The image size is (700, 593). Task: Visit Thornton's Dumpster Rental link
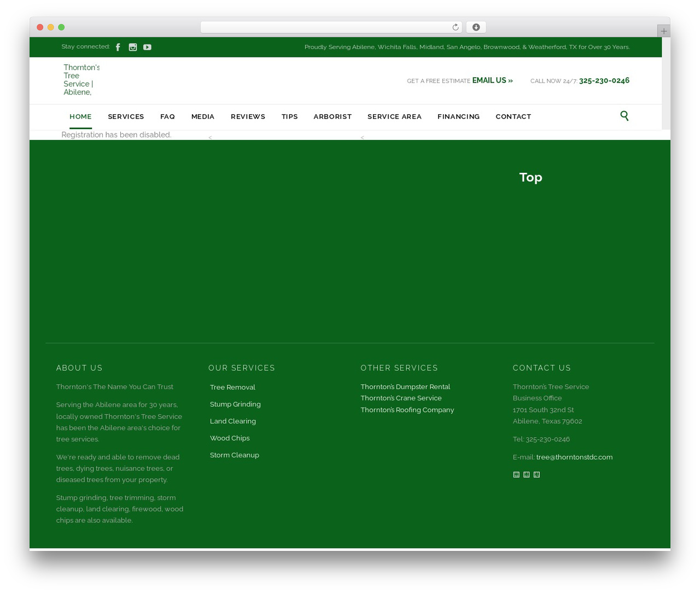(405, 387)
